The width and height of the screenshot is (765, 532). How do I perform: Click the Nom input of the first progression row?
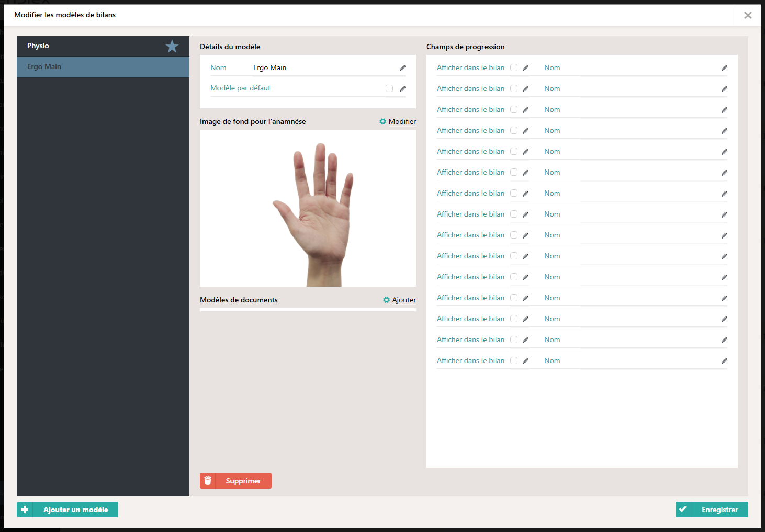tap(650, 67)
